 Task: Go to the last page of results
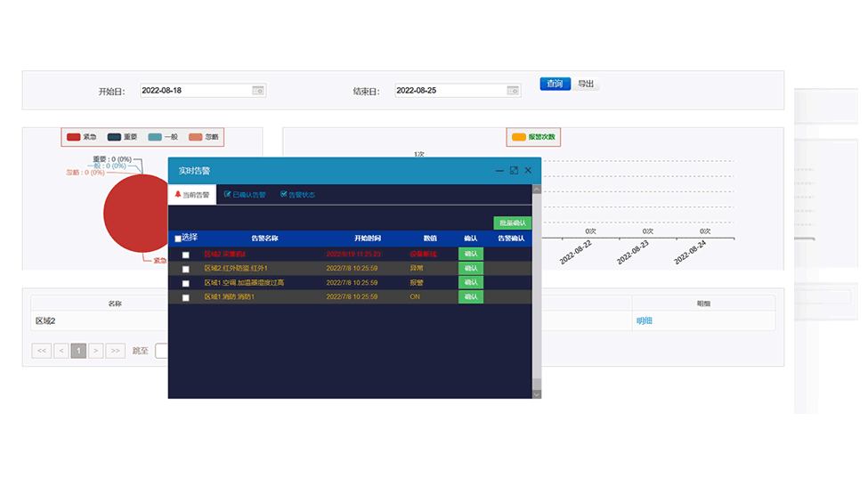point(115,351)
